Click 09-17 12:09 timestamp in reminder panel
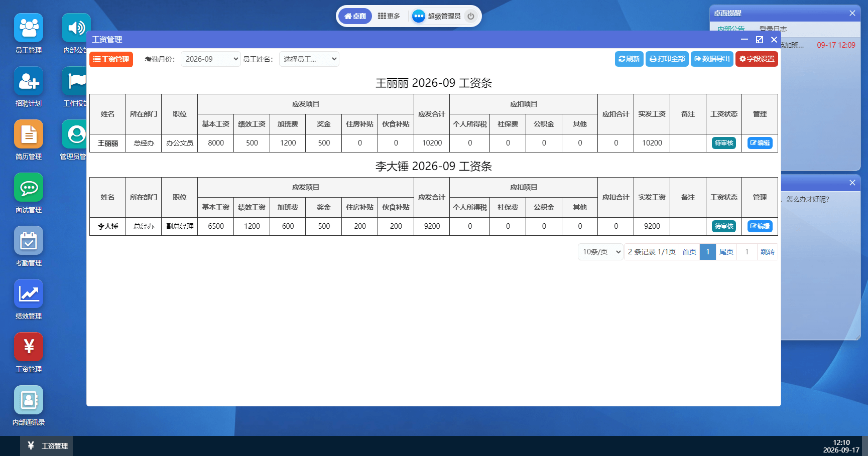This screenshot has height=456, width=868. coord(836,45)
